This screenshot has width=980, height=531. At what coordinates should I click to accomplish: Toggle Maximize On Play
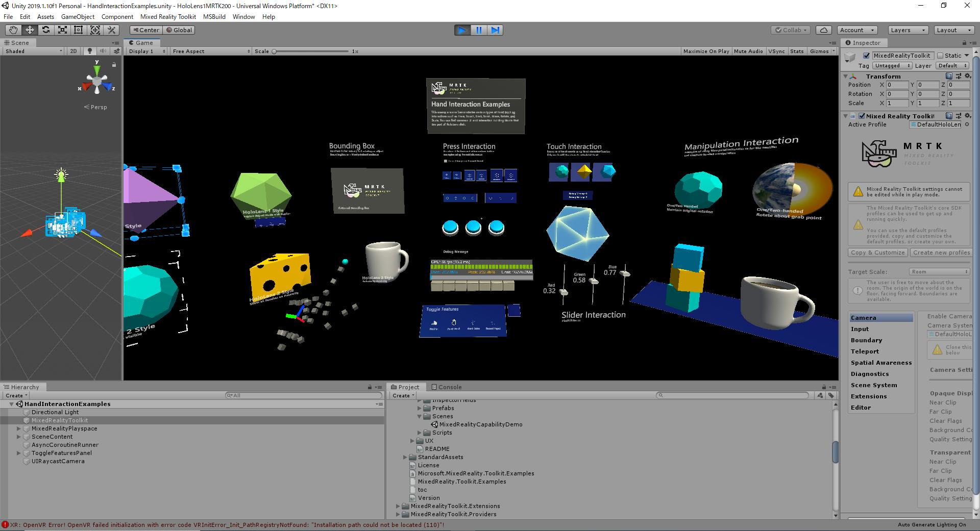click(706, 51)
